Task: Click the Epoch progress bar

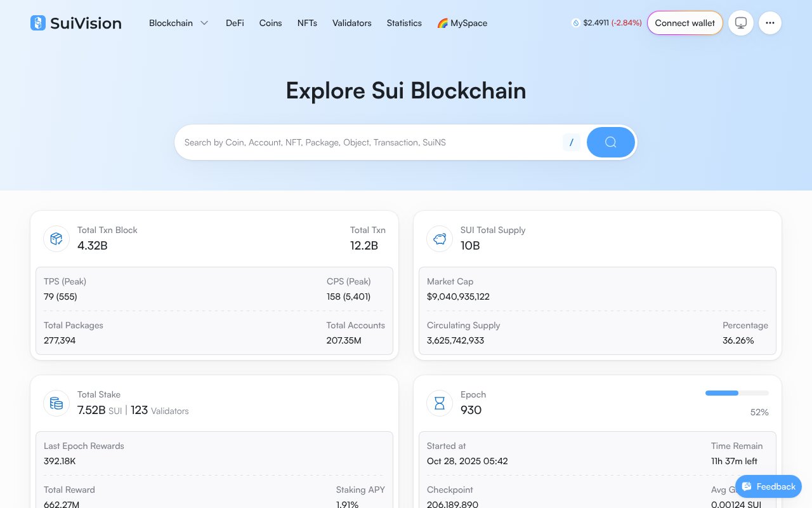Action: click(x=737, y=393)
